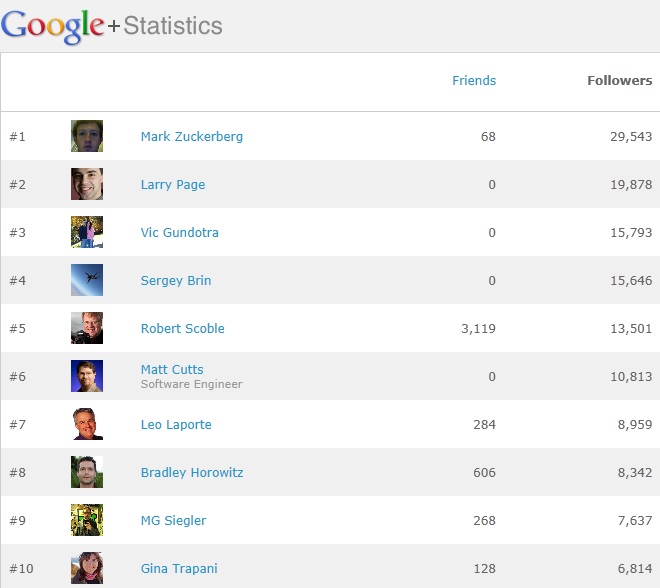Click Sergey Brin's airplane profile picture
660x588 pixels.
(87, 280)
